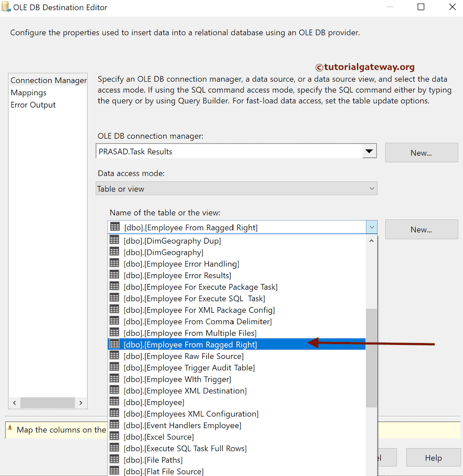The width and height of the screenshot is (463, 476).
Task: Collapse the table name dropdown list
Action: coord(371,226)
